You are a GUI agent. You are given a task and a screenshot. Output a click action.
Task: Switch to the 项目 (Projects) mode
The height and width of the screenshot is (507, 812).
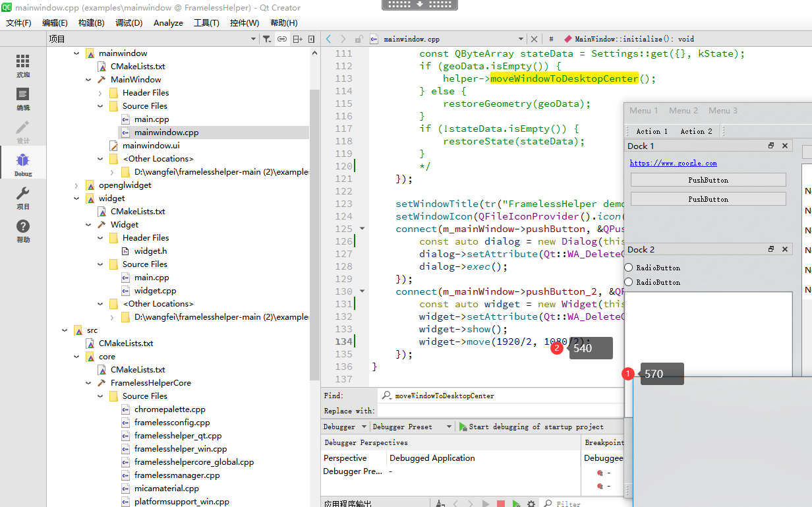tap(22, 198)
